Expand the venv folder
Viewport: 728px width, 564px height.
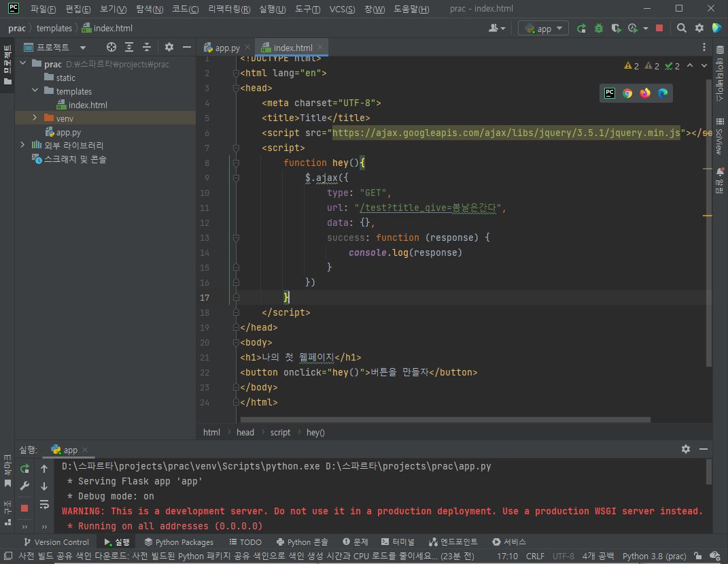[x=35, y=118]
